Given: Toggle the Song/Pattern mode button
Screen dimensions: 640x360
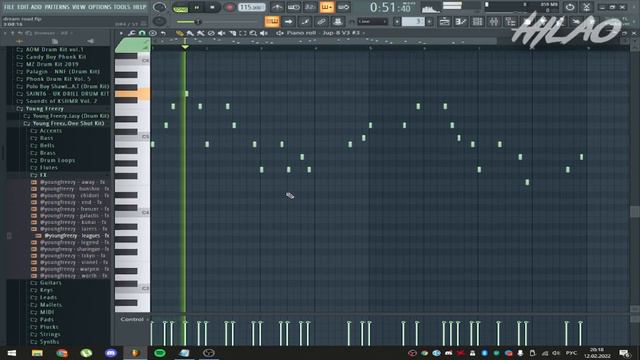Looking at the screenshot, I should pyautogui.click(x=180, y=8).
